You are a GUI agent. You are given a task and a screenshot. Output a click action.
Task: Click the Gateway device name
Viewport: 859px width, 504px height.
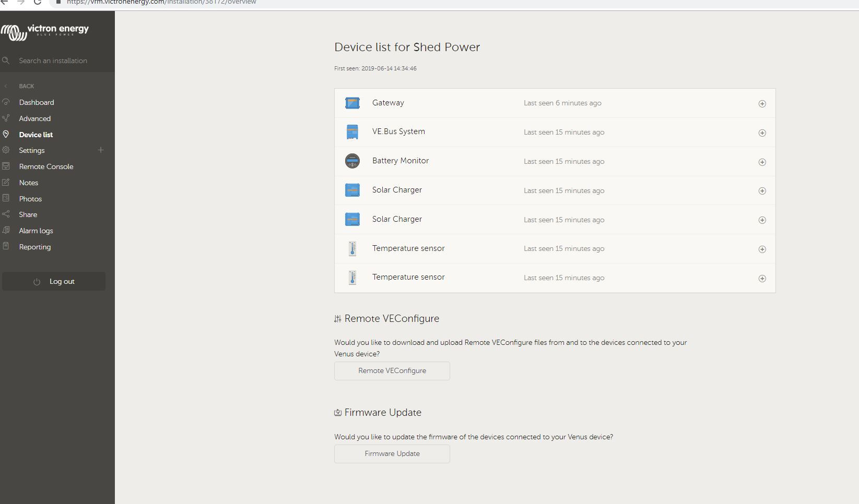(x=388, y=103)
